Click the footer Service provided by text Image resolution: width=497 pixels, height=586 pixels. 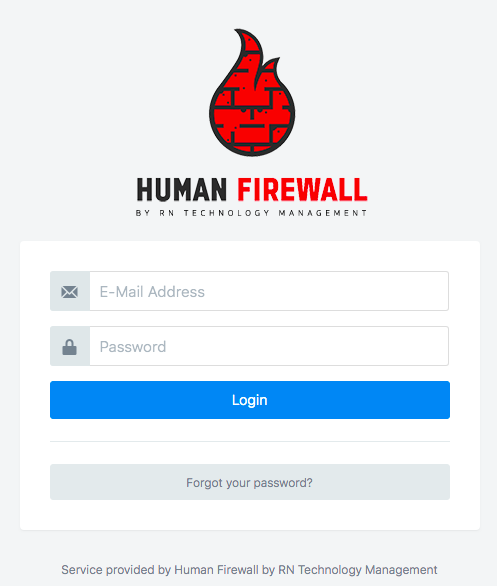point(116,570)
